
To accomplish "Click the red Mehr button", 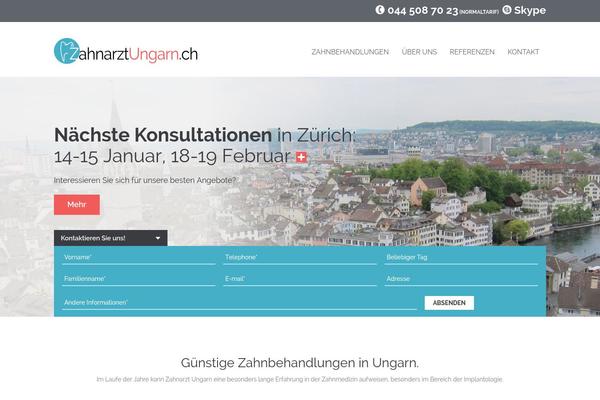I will tap(77, 204).
